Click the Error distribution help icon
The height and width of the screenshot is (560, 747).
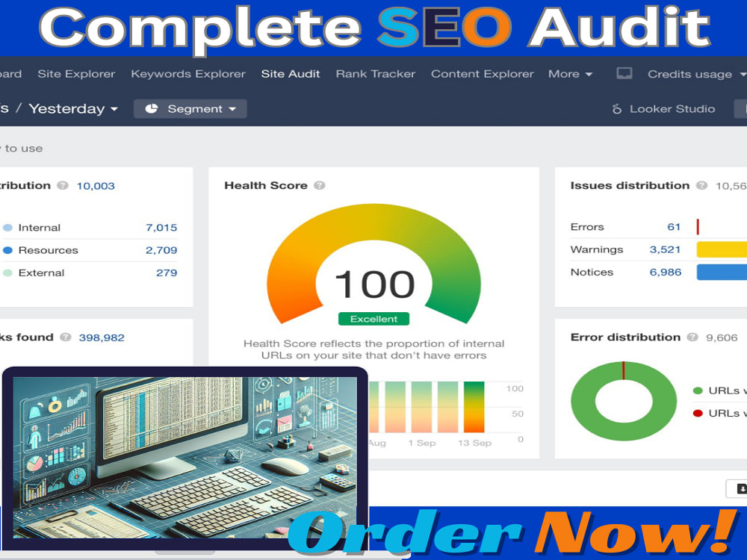(x=692, y=337)
